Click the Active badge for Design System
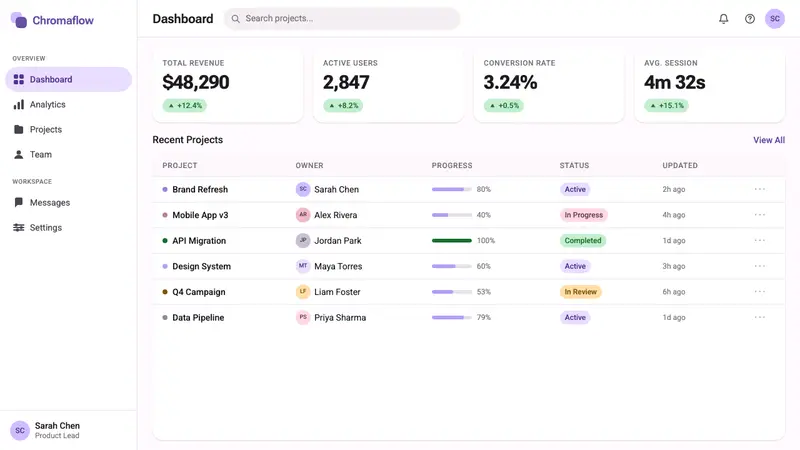The image size is (800, 450). [575, 266]
